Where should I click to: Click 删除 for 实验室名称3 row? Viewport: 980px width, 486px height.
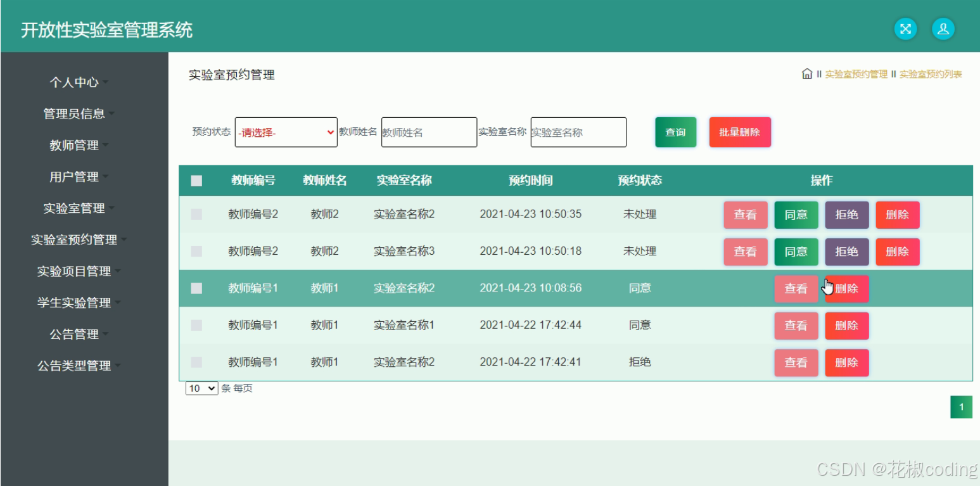(898, 252)
